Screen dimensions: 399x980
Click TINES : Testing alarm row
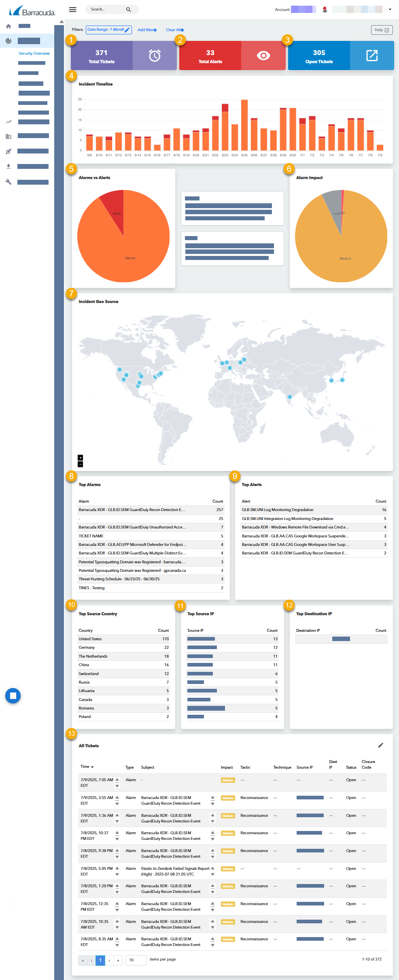tap(151, 588)
